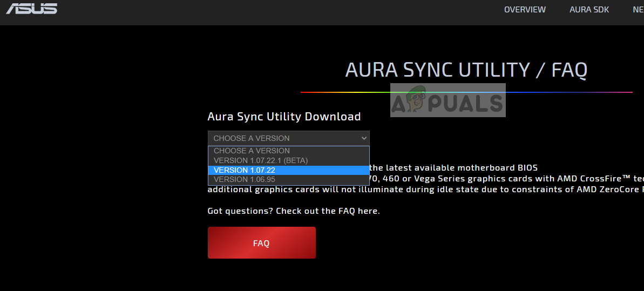Select the CHOOSE A VERSION list option
This screenshot has height=291, width=644.
pos(289,151)
